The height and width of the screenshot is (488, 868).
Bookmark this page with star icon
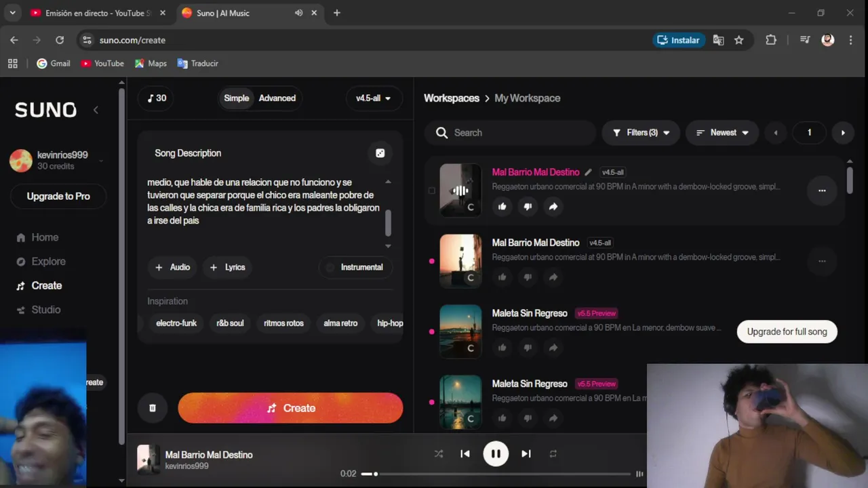click(x=739, y=40)
